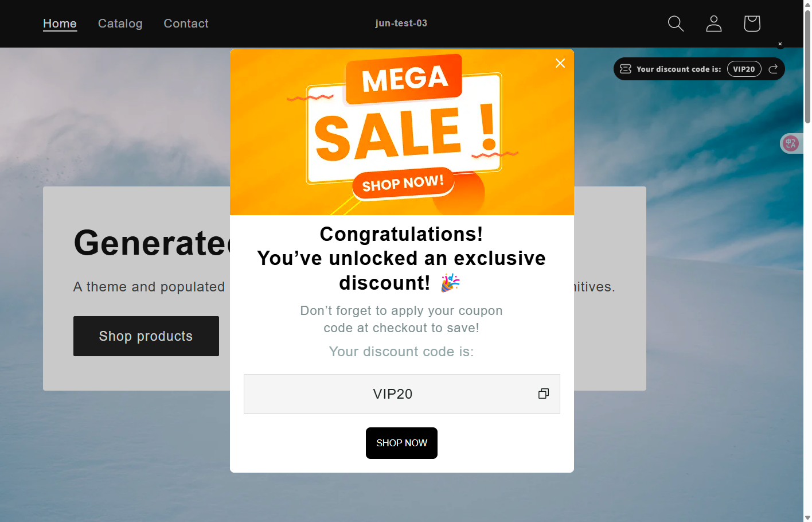Click the share arrow on discount bar

[773, 69]
